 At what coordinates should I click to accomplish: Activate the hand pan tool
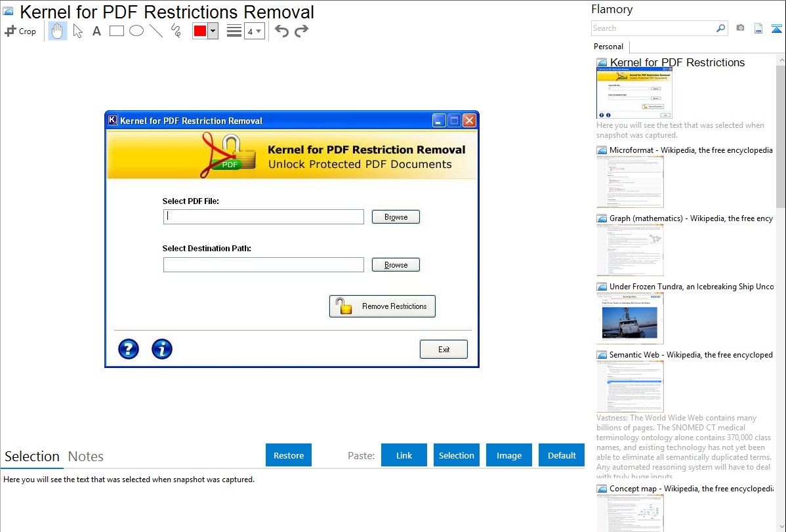[57, 31]
